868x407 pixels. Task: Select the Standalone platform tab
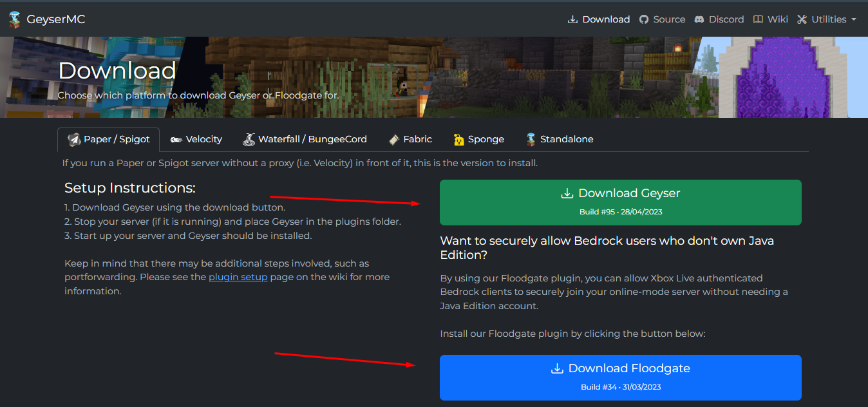pyautogui.click(x=567, y=139)
